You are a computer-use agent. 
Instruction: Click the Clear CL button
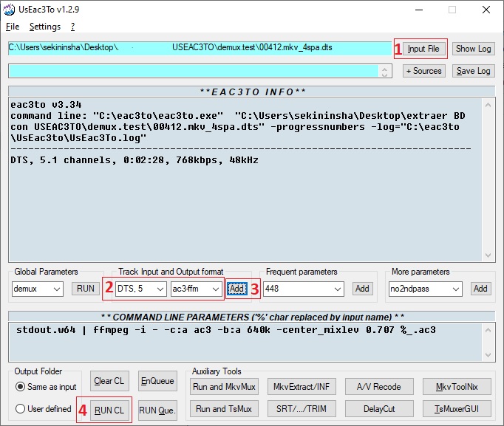pyautogui.click(x=109, y=381)
